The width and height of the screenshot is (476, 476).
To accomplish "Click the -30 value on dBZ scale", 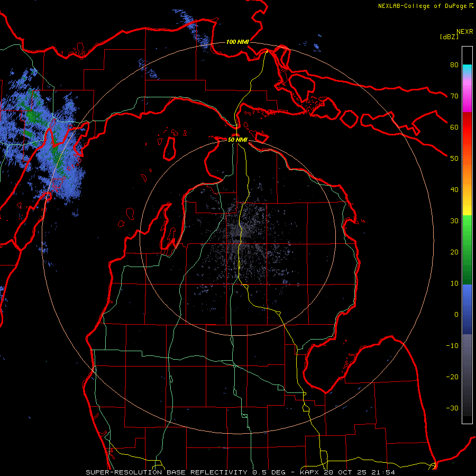I will coord(452,408).
